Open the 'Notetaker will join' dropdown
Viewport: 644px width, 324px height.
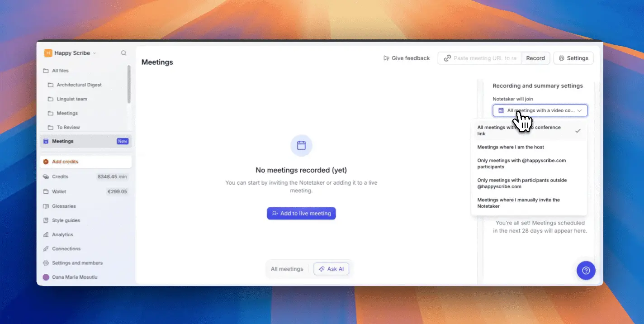(540, 110)
